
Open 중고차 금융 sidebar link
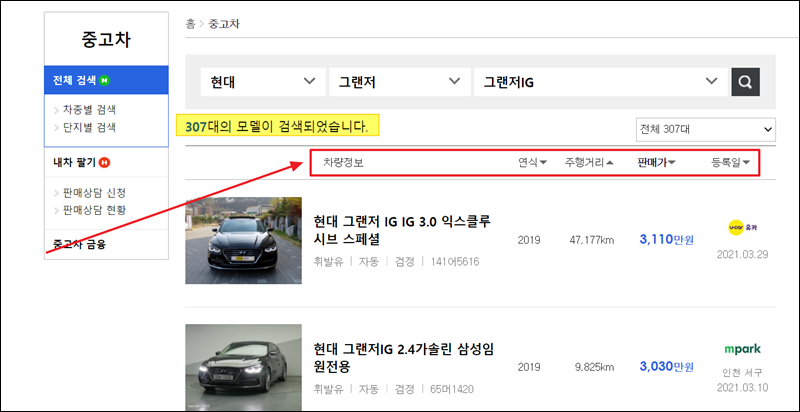(x=79, y=244)
